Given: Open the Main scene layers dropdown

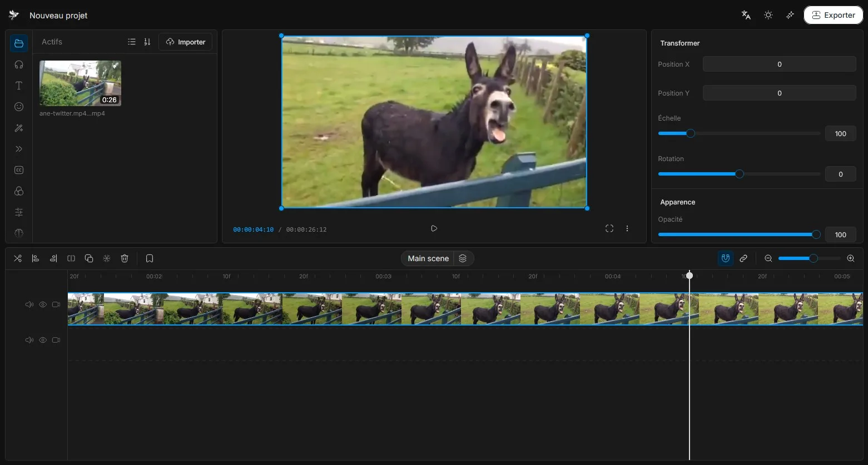Looking at the screenshot, I should (463, 258).
